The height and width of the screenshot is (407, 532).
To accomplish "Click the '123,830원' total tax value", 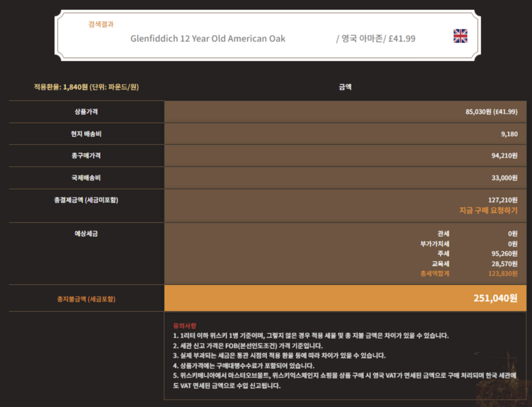I will click(x=503, y=274).
